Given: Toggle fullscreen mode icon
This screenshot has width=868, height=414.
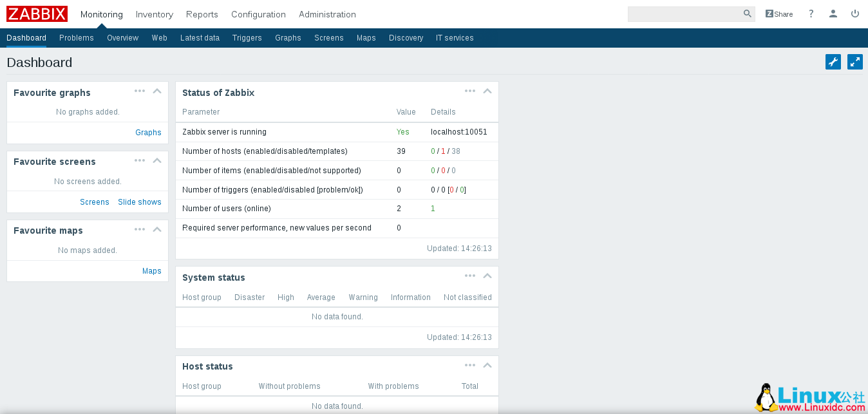Looking at the screenshot, I should tap(855, 62).
